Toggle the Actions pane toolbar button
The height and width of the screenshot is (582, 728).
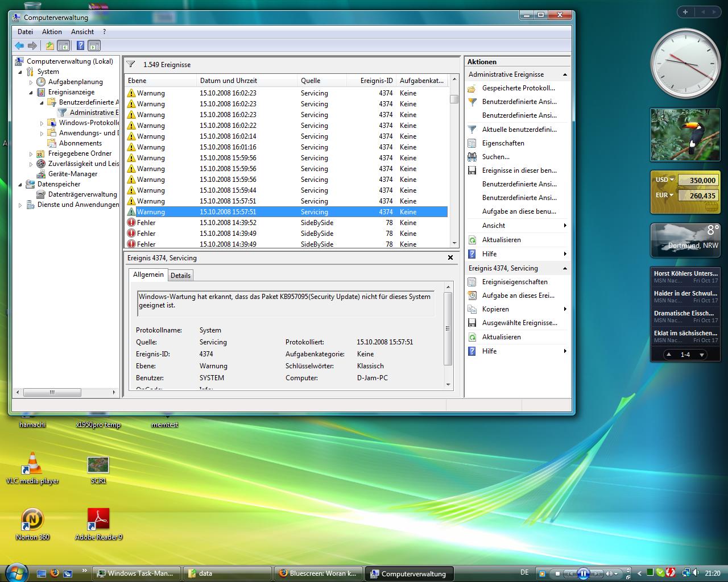pyautogui.click(x=94, y=46)
